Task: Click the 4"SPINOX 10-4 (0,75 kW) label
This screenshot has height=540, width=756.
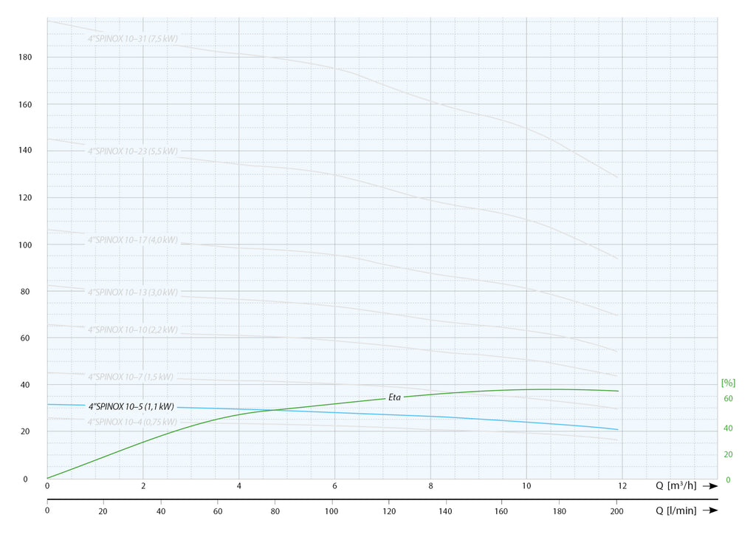Action: pos(133,422)
